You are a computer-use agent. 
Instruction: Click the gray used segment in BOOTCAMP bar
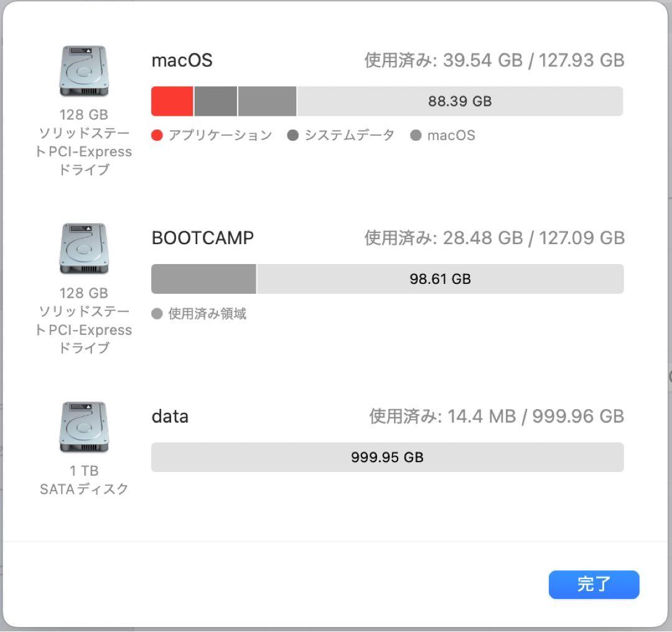[203, 279]
